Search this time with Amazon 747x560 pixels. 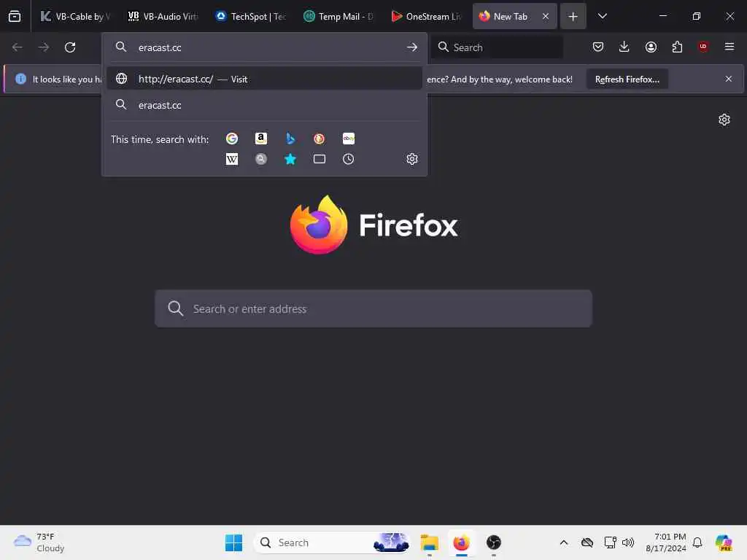[x=261, y=139]
